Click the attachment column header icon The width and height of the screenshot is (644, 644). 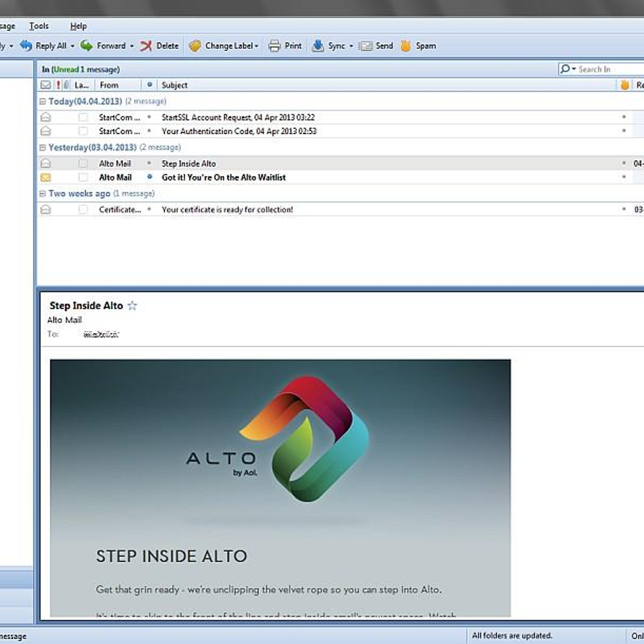point(66,85)
